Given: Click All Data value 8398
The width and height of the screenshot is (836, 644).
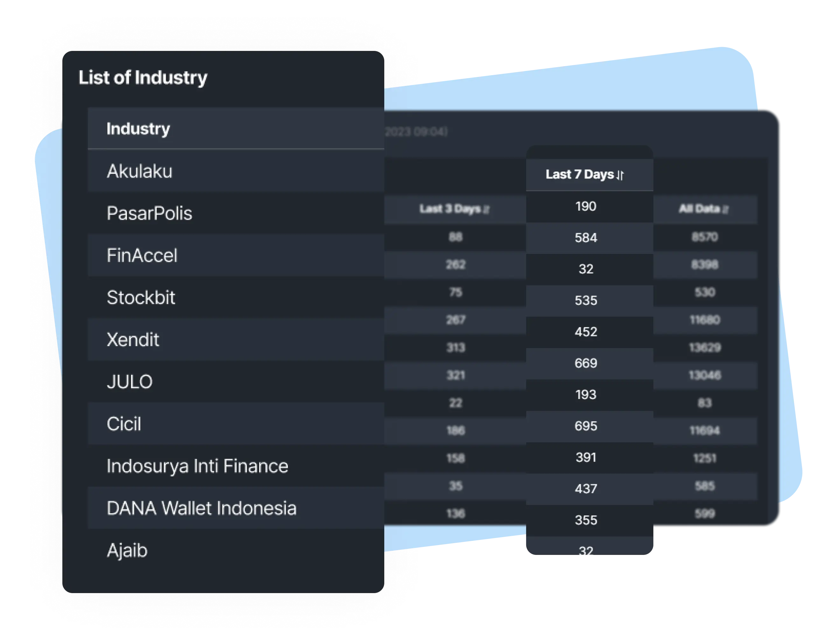Looking at the screenshot, I should click(x=704, y=265).
